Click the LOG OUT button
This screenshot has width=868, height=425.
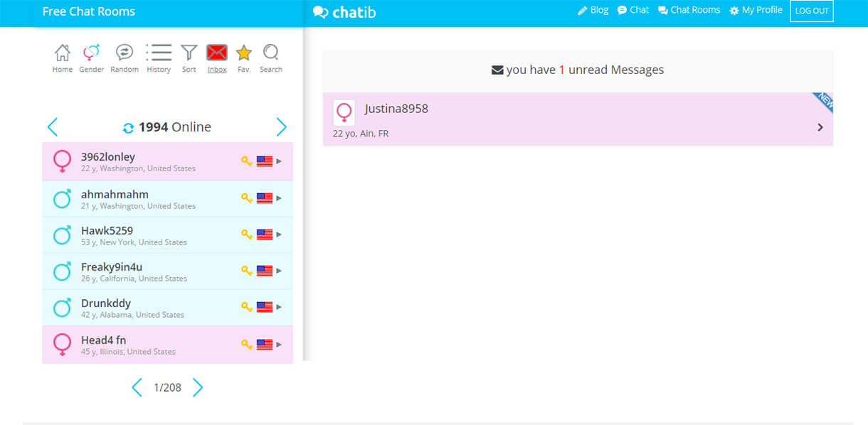(811, 11)
